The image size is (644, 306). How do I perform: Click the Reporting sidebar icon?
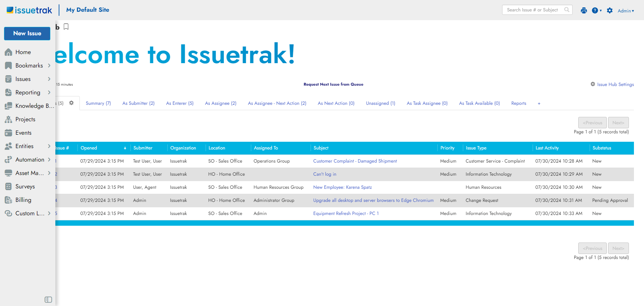(x=8, y=92)
